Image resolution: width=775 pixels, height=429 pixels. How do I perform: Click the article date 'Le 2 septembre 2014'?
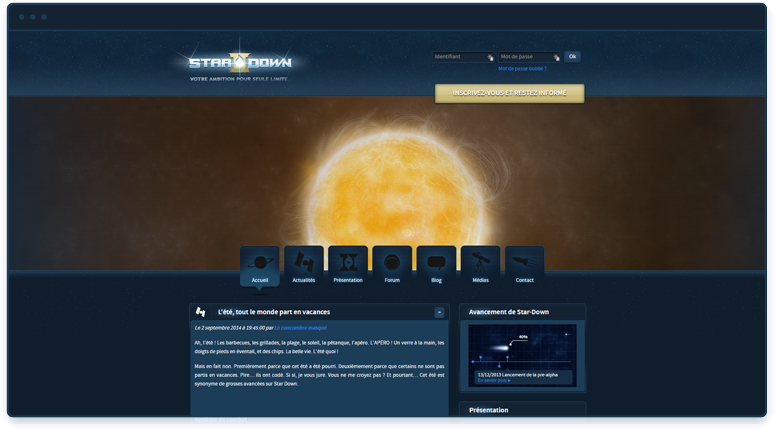pos(217,328)
